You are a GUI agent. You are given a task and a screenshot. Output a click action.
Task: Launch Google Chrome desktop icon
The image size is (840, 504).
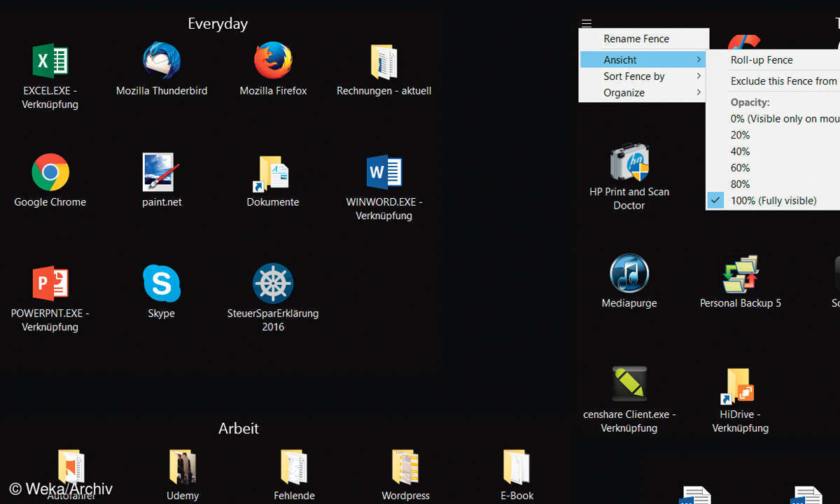pos(50,172)
